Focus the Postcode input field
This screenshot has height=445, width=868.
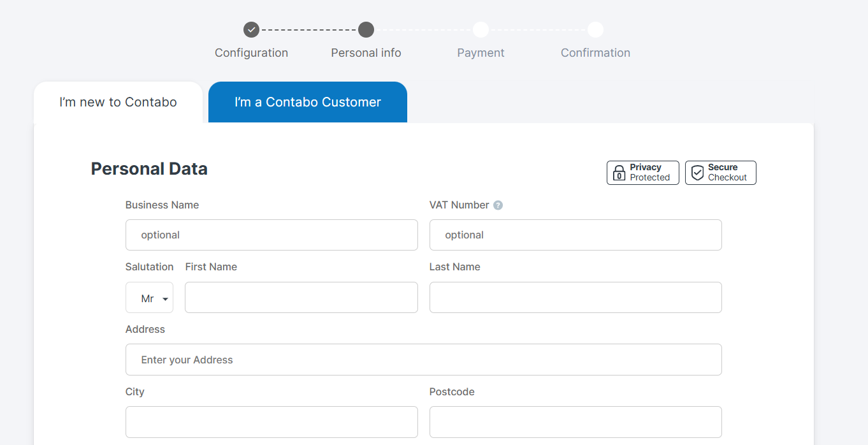point(575,422)
